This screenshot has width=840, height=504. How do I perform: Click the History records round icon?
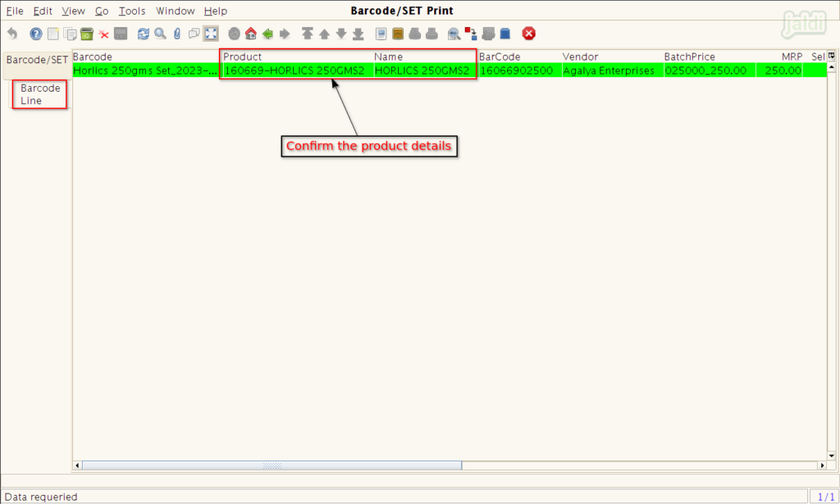[234, 34]
